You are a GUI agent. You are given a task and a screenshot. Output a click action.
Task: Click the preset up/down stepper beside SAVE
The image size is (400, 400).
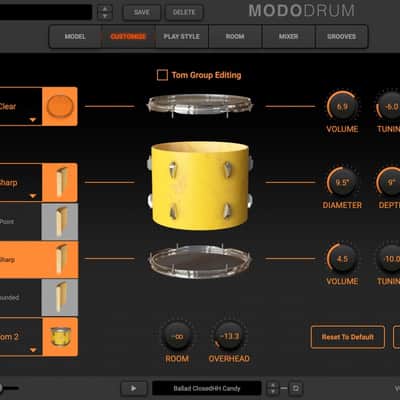105,12
